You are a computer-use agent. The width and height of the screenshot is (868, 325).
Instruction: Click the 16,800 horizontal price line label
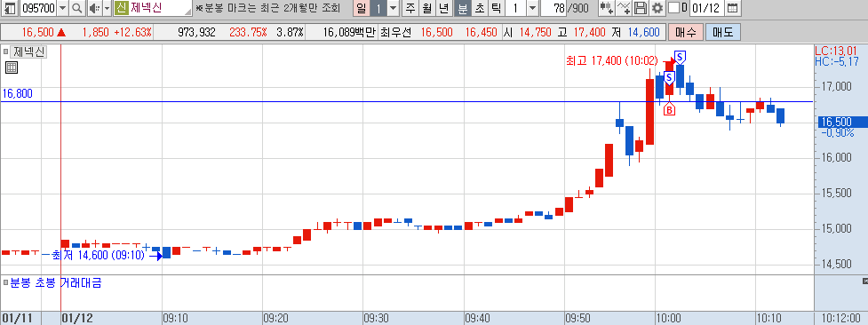[x=17, y=93]
